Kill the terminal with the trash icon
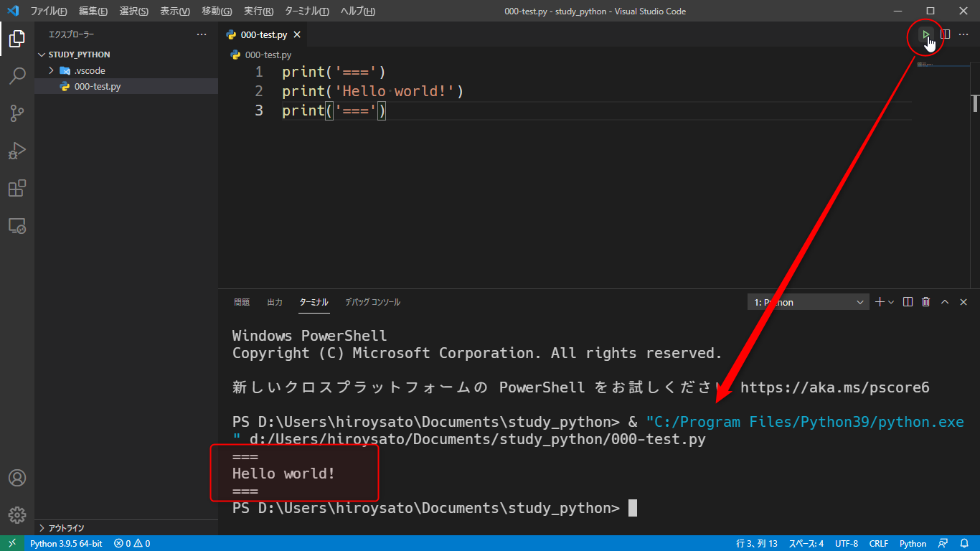Viewport: 980px width, 551px height. (x=925, y=301)
